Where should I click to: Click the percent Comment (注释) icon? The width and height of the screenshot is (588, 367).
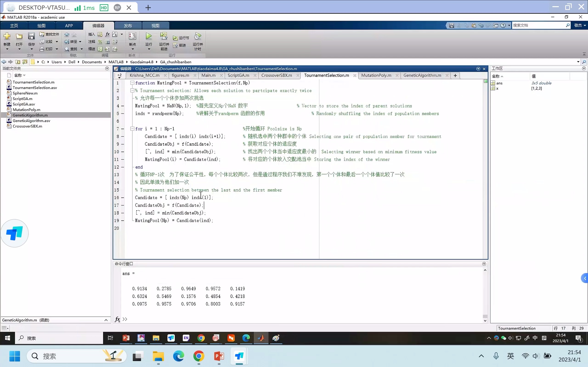pos(100,42)
